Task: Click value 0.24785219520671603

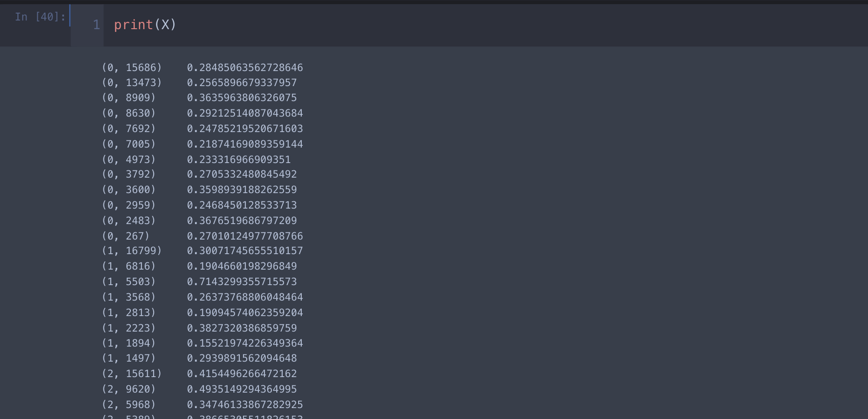Action: point(245,129)
